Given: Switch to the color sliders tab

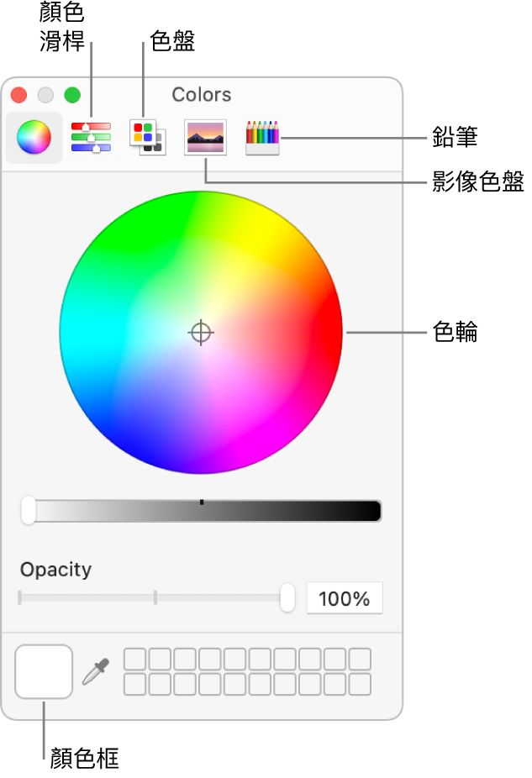Looking at the screenshot, I should [91, 137].
